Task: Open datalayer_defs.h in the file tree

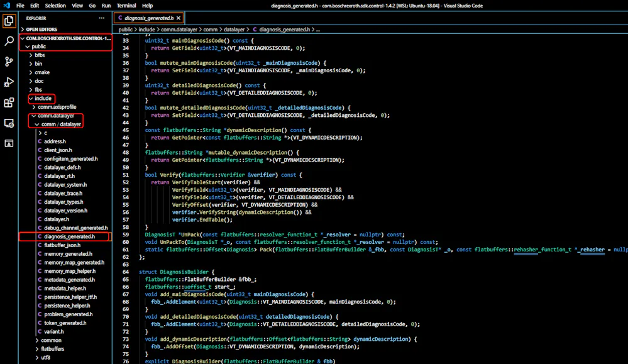Action: tap(62, 167)
